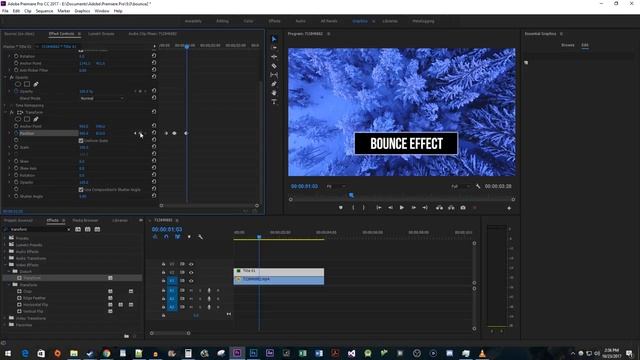The image size is (640, 360).
Task: Expand the Presets folder in Effects
Action: [x=5, y=238]
